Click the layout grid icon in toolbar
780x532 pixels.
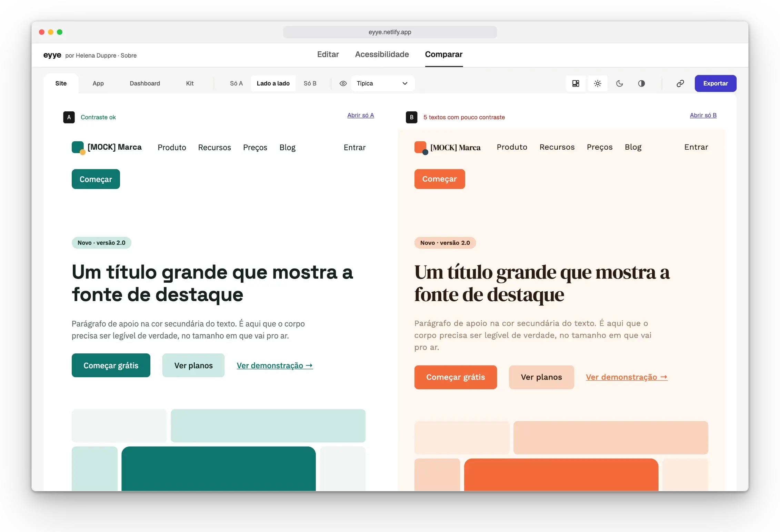[576, 83]
